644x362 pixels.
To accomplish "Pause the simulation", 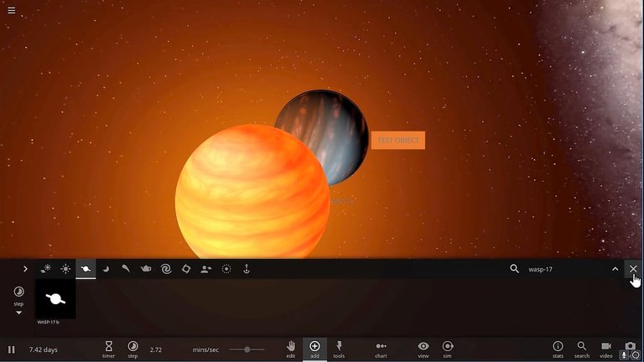I will pyautogui.click(x=12, y=349).
